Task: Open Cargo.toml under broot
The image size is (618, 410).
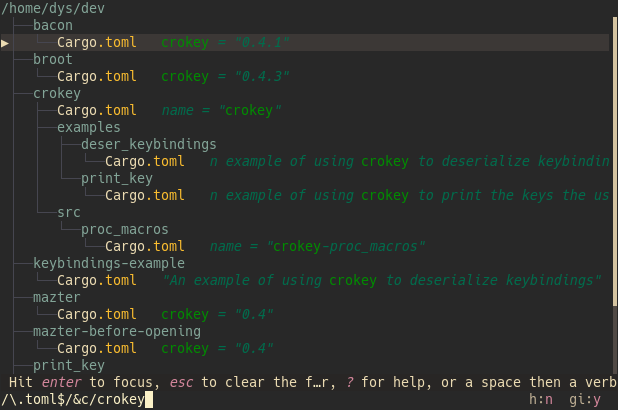Action: pos(97,76)
